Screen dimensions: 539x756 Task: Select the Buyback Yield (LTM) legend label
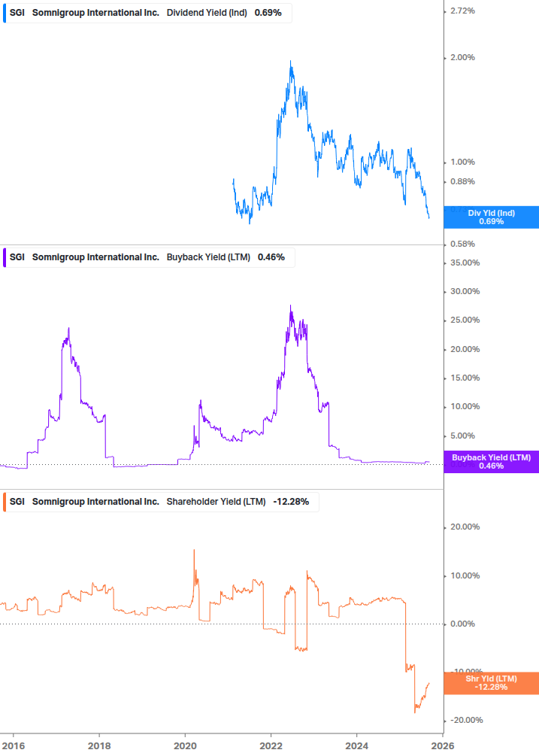tap(208, 257)
